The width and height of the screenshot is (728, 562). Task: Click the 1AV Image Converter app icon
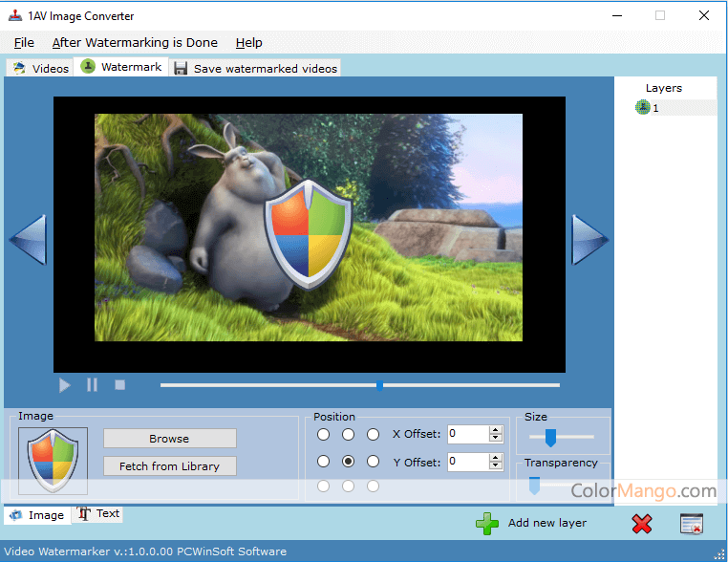click(15, 16)
